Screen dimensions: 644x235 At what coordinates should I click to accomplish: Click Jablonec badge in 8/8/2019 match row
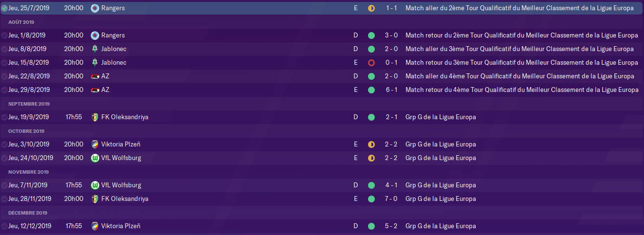coord(95,49)
